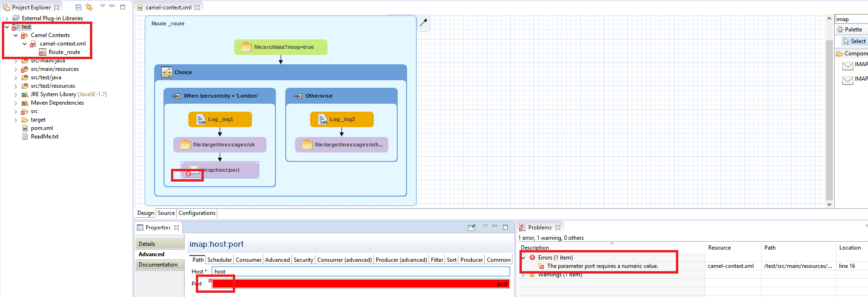Click the Choice node icon
The image size is (868, 297).
(167, 72)
